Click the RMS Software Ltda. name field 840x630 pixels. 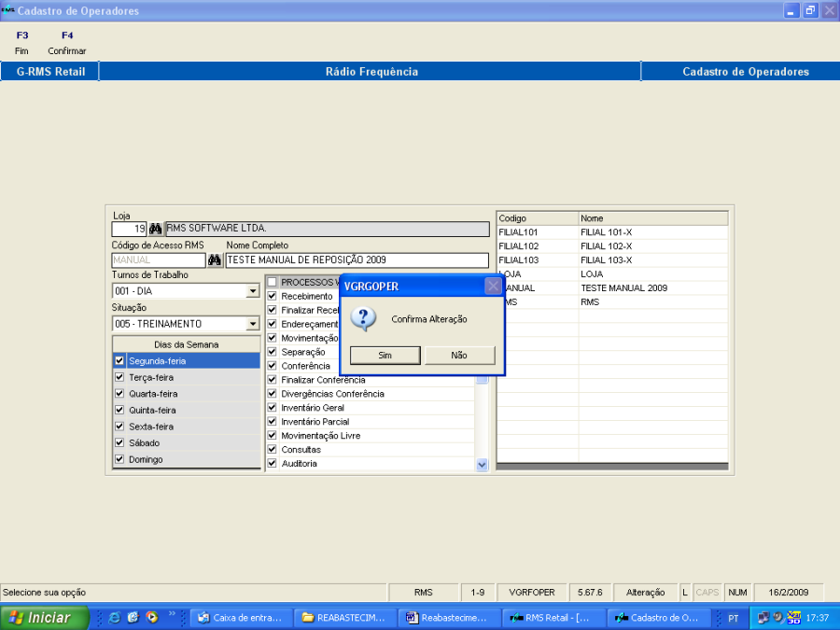point(327,229)
